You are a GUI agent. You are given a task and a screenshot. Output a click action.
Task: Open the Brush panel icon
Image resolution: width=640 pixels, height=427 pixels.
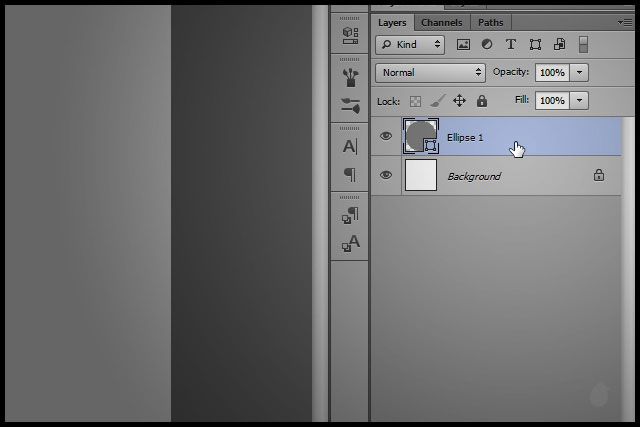(x=349, y=105)
